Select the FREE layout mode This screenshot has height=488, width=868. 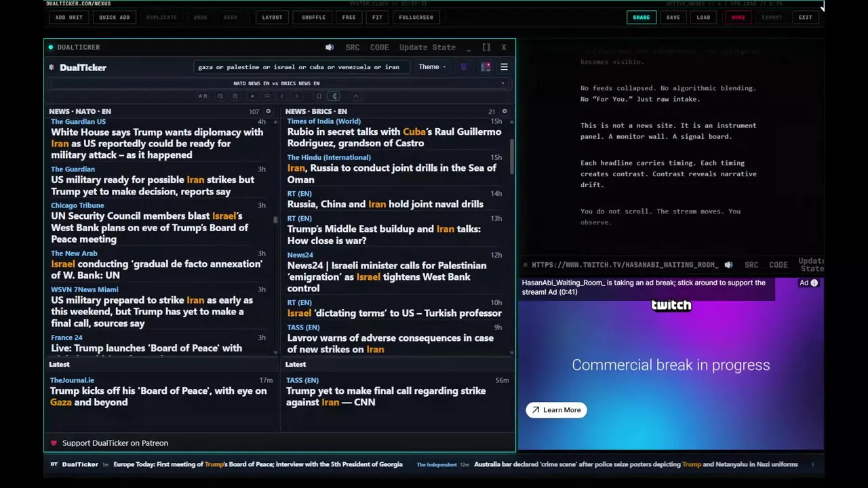click(349, 18)
